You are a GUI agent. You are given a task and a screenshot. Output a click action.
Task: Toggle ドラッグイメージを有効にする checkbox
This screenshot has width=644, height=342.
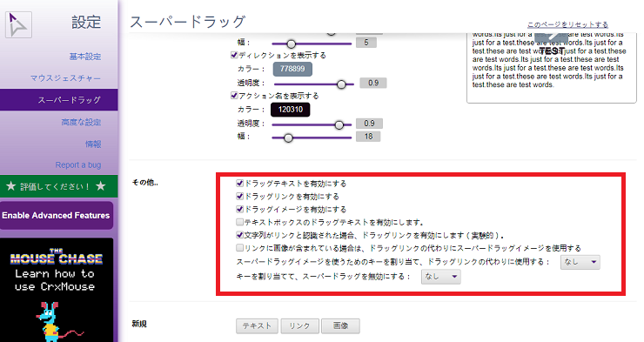(x=240, y=209)
